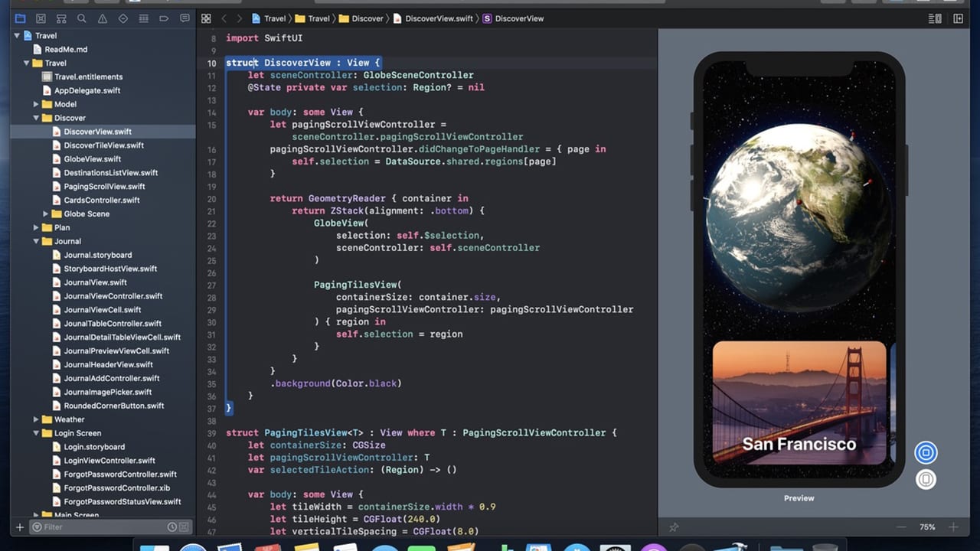This screenshot has height=551, width=980.
Task: Expand the Plan folder
Action: click(x=36, y=227)
